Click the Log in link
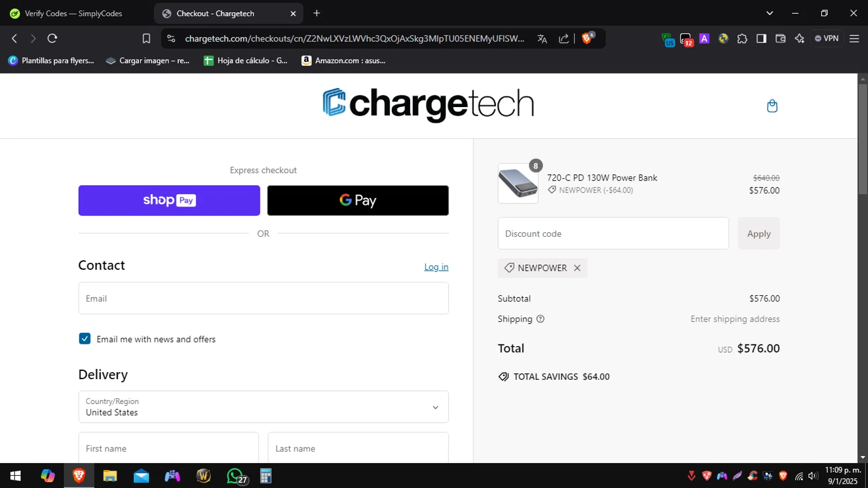The image size is (868, 488). (x=436, y=267)
